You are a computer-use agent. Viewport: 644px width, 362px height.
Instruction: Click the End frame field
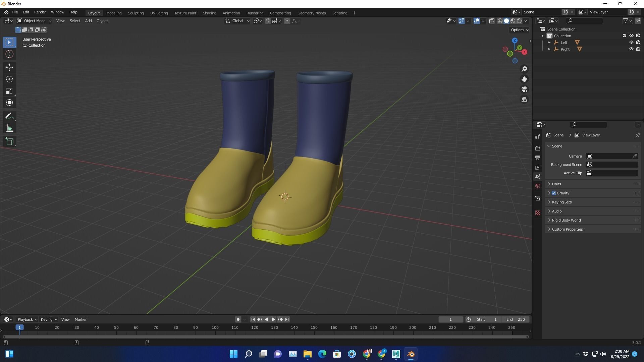pyautogui.click(x=516, y=319)
